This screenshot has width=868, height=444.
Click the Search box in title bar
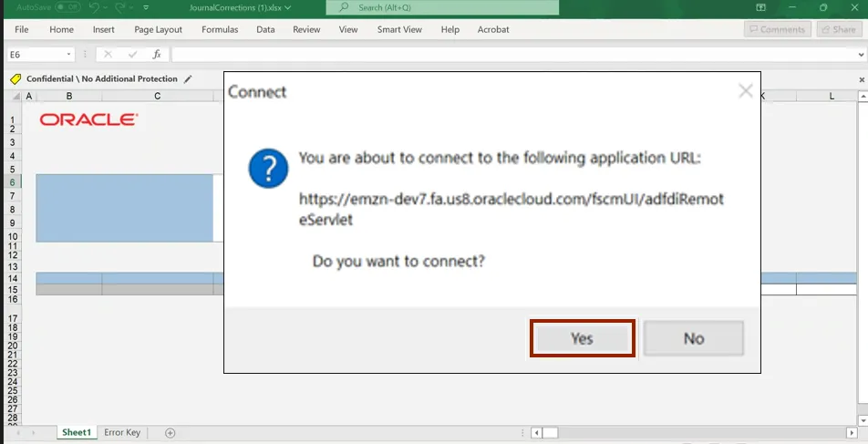(442, 7)
